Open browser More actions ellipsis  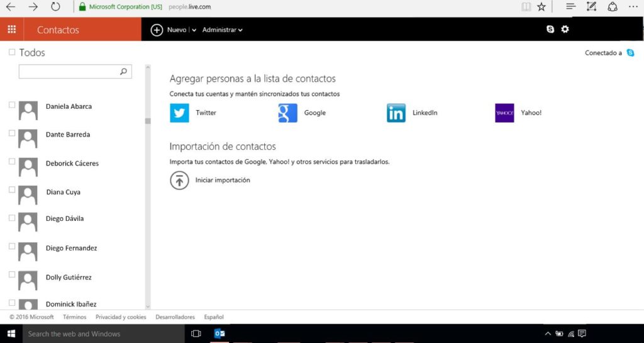pyautogui.click(x=633, y=6)
